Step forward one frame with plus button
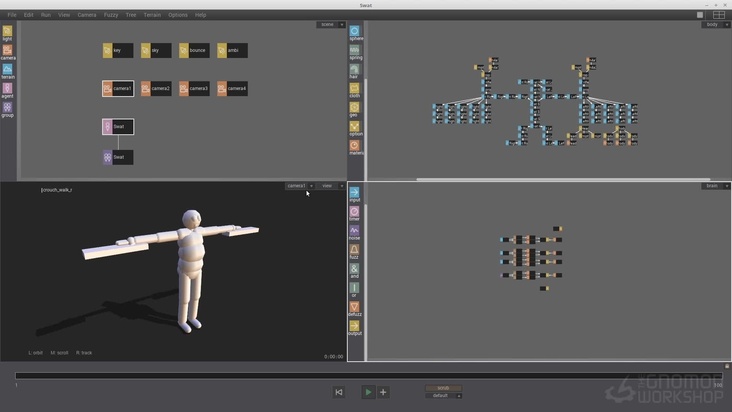Image resolution: width=732 pixels, height=412 pixels. tap(383, 392)
